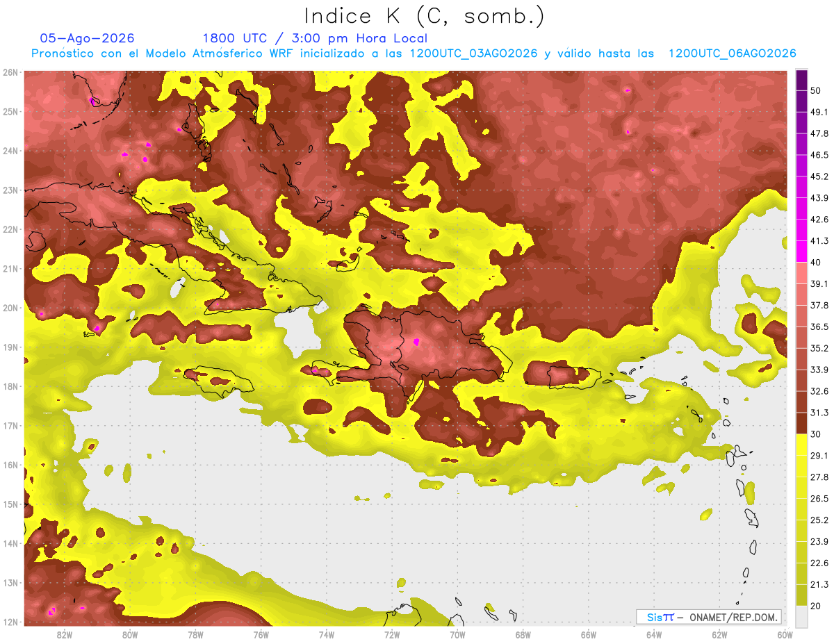Click the "25N" latitude label
This screenshot has height=644, width=834.
[10, 112]
